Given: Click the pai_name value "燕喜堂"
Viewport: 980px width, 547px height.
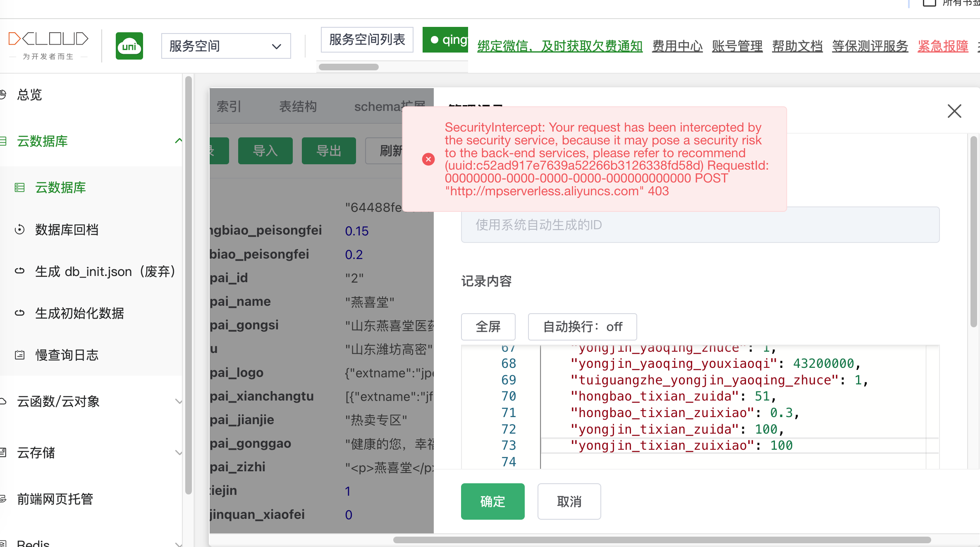Looking at the screenshot, I should [x=370, y=302].
